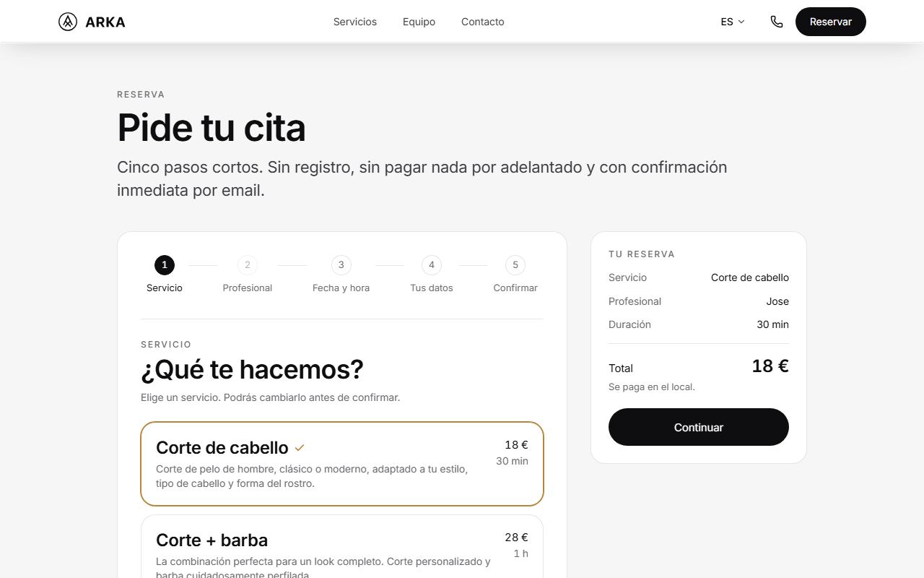
Task: Select the Corte de cabello service card
Action: [x=342, y=464]
